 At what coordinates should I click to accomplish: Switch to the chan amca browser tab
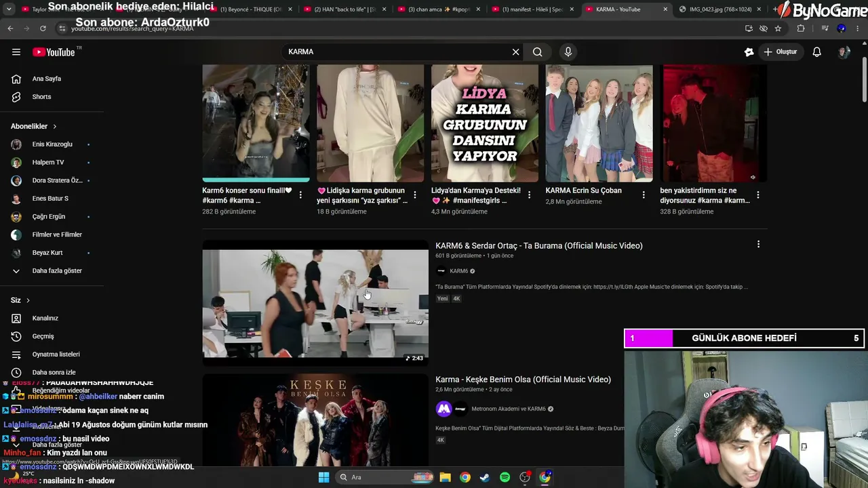(437, 9)
